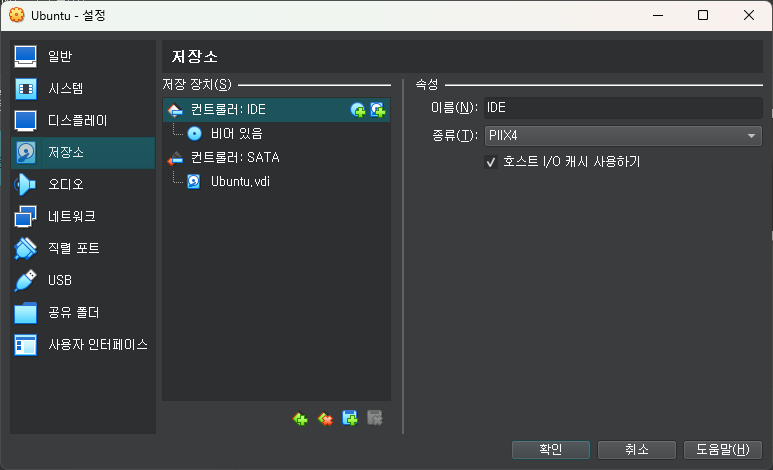The width and height of the screenshot is (773, 470).
Task: Click the add attachment icon below storage tree
Action: coord(350,418)
